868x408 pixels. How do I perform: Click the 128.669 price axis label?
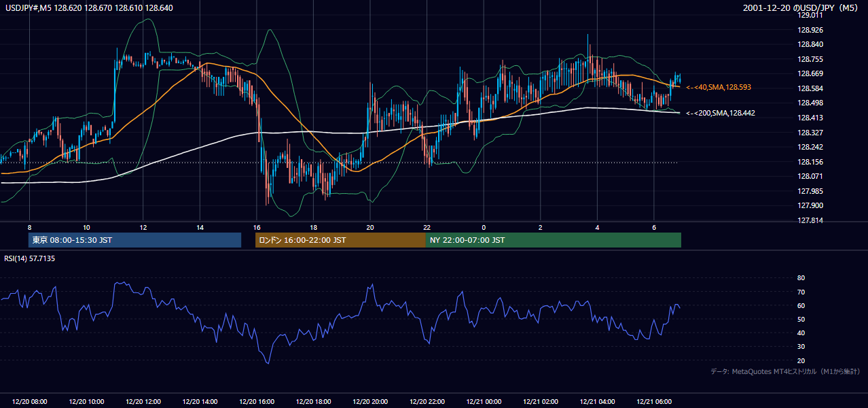pos(810,73)
